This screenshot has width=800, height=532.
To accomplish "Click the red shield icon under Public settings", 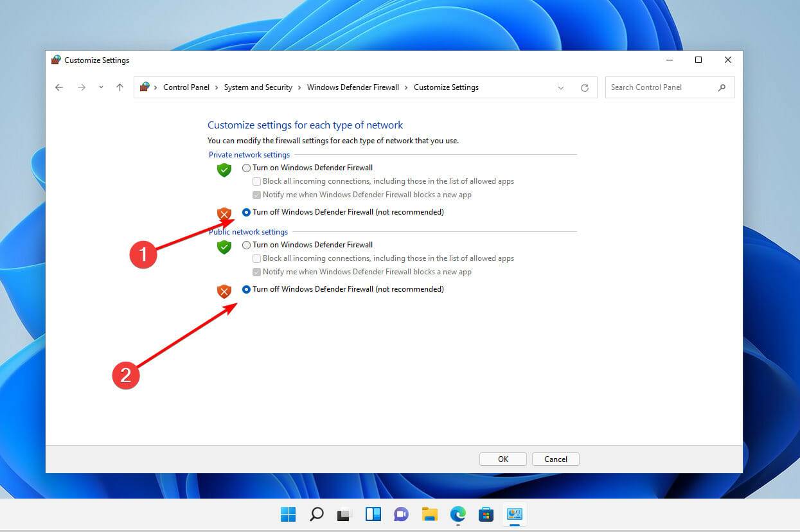I will [x=224, y=292].
